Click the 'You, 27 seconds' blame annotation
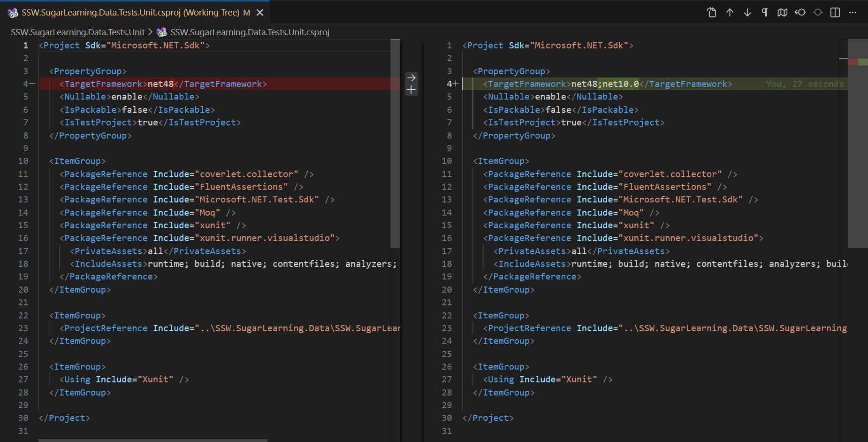Screen dimensions: 868x442 [804, 84]
